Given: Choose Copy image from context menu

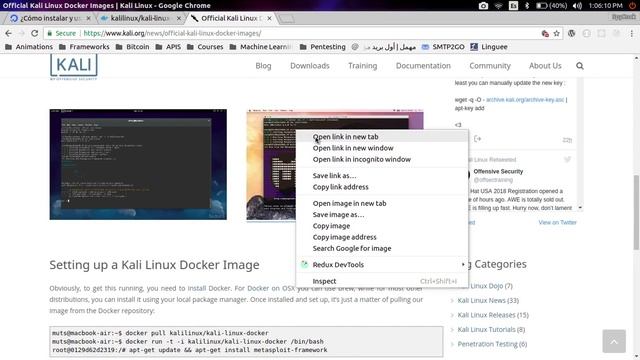Looking at the screenshot, I should tap(382, 226).
